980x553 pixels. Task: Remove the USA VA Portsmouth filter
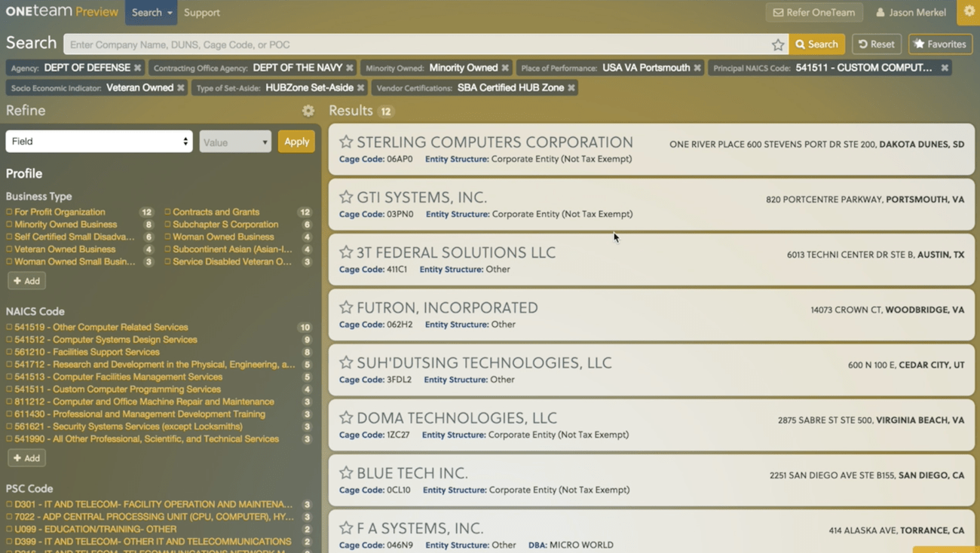pos(697,68)
